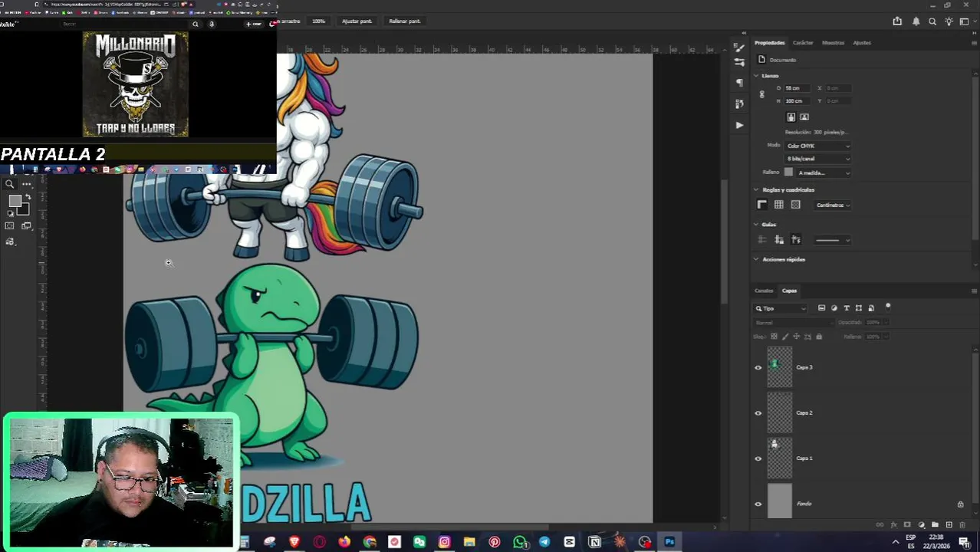
Task: Toggle rulers icon in Reglas y cuadrículas
Action: [x=761, y=205]
